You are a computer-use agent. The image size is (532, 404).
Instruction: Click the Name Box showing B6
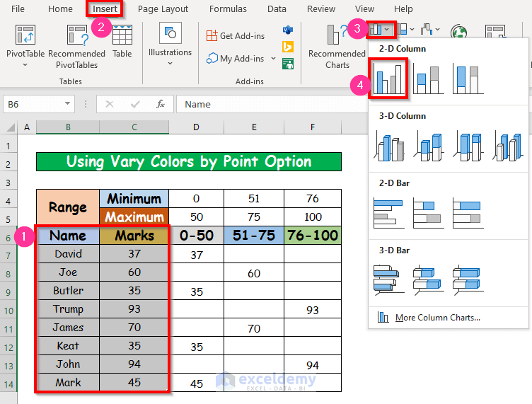pyautogui.click(x=39, y=104)
